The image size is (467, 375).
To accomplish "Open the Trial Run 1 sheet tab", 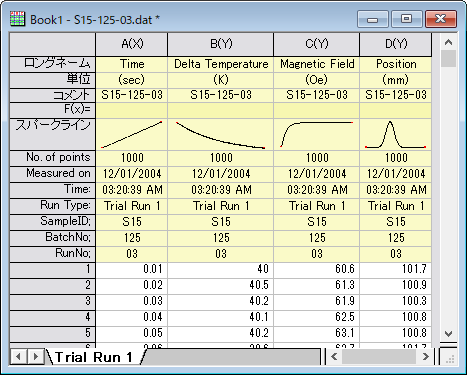I will pyautogui.click(x=94, y=357).
